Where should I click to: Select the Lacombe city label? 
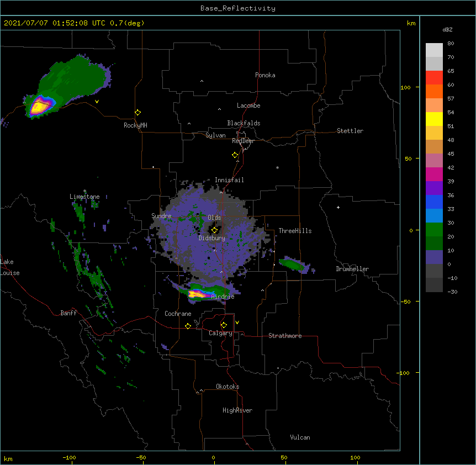coord(248,105)
